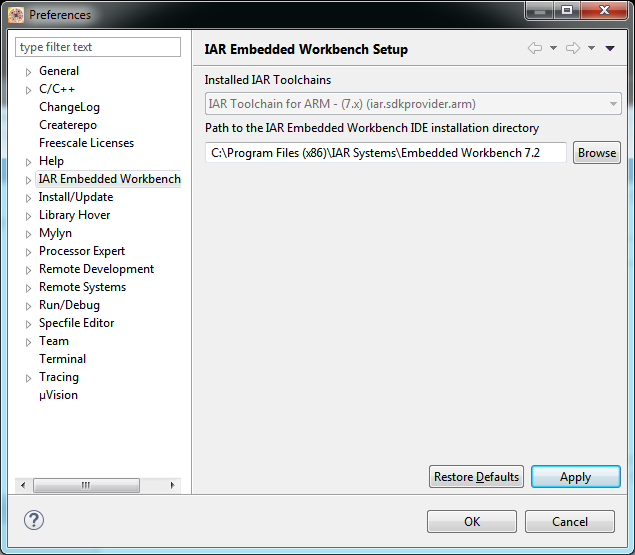Click the back navigation arrow icon
The height and width of the screenshot is (555, 635).
(535, 48)
